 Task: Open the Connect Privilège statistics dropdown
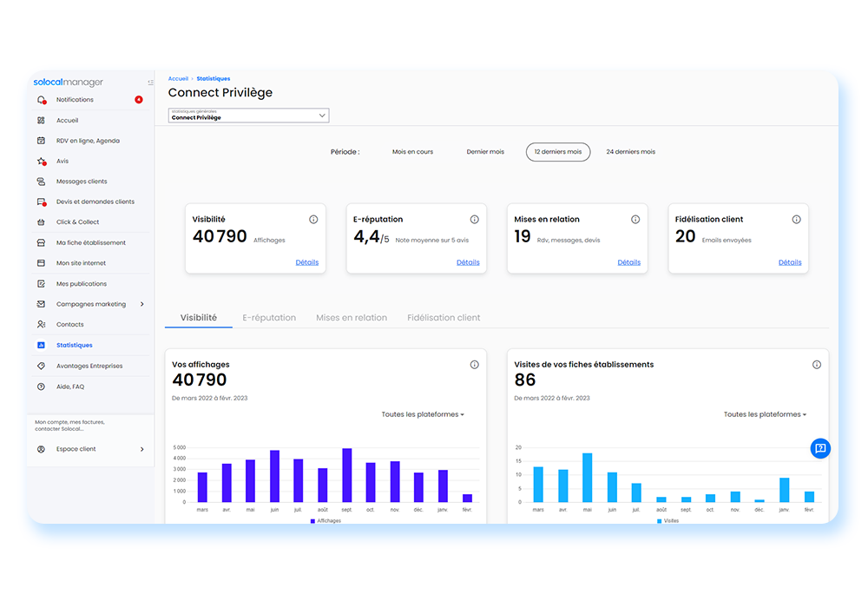[248, 116]
